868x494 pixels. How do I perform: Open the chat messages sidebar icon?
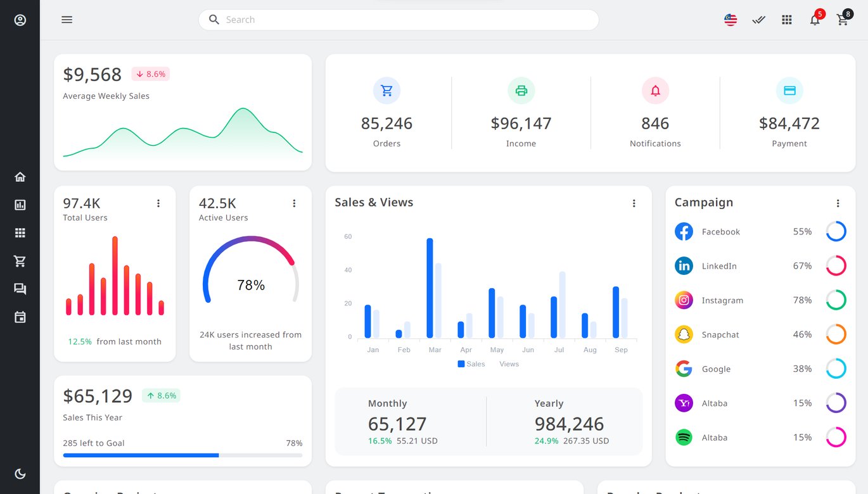click(x=20, y=289)
